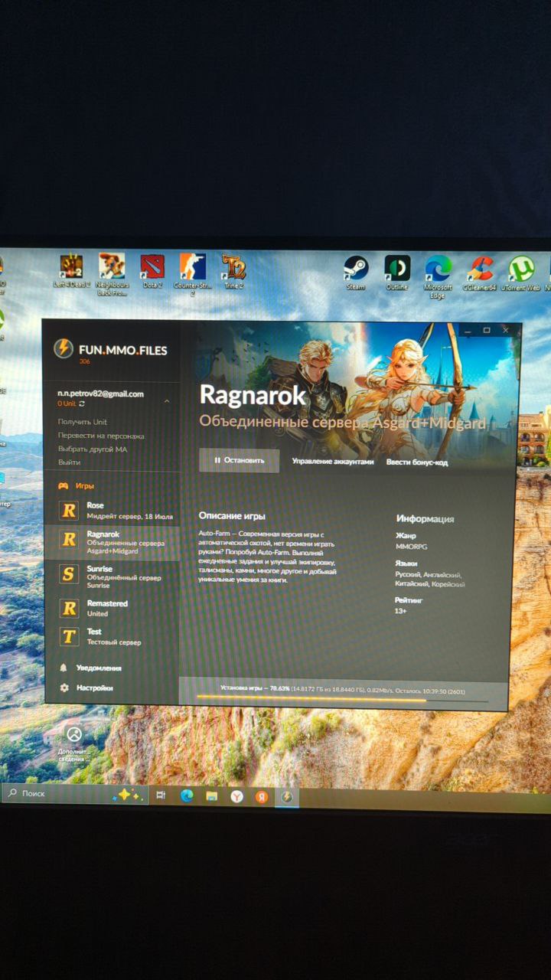Open Ввести бонус-код
This screenshot has height=980, width=551.
416,462
